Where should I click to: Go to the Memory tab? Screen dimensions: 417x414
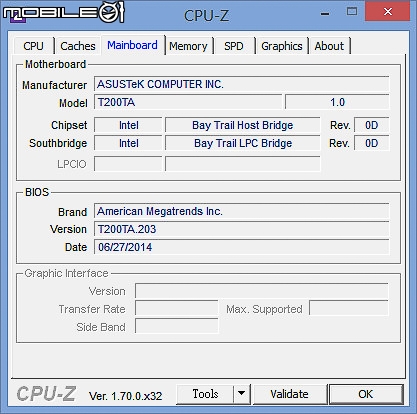coord(188,46)
